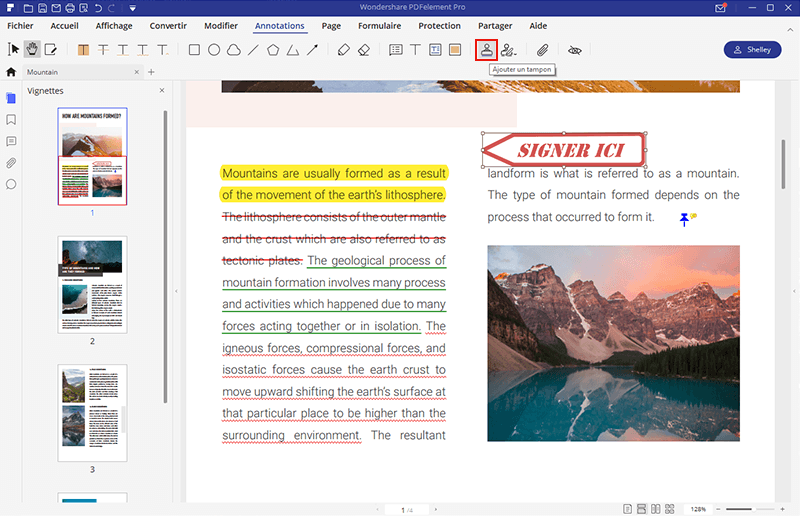Expand quick access toolbar dropdown arrow
Screen dimensions: 800x516
pyautogui.click(x=132, y=8)
